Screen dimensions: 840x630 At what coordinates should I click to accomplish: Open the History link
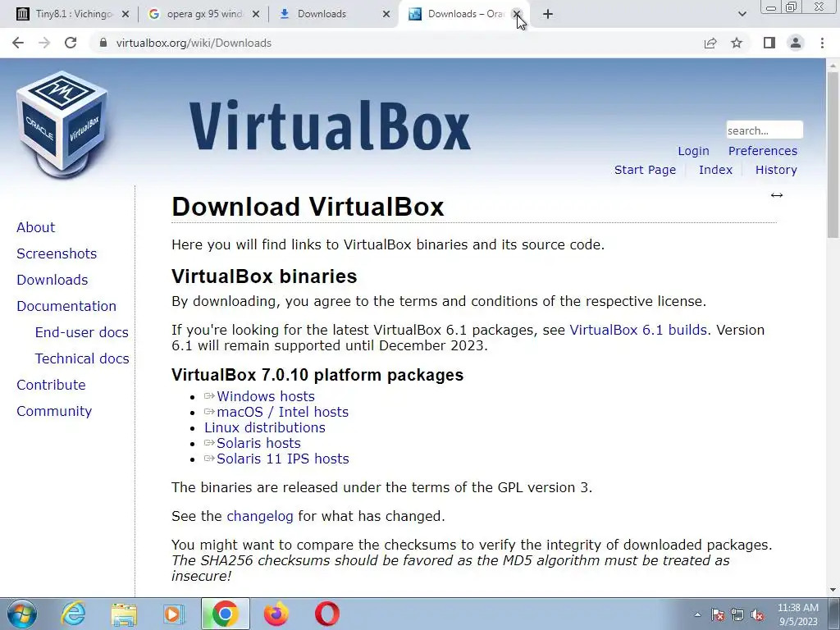tap(776, 170)
